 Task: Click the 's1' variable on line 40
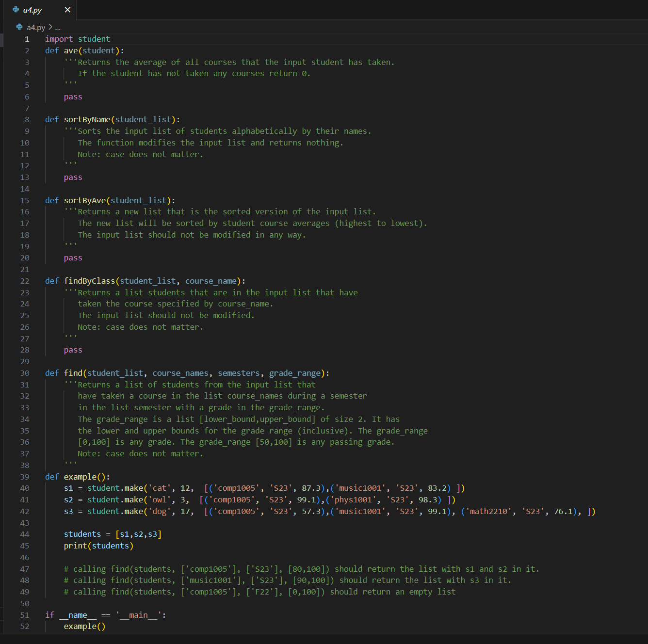(68, 488)
